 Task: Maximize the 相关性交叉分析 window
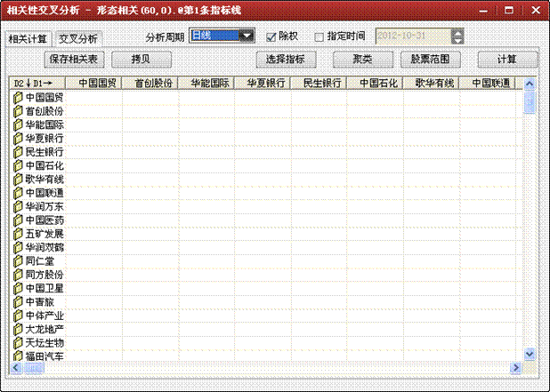pyautogui.click(x=509, y=10)
